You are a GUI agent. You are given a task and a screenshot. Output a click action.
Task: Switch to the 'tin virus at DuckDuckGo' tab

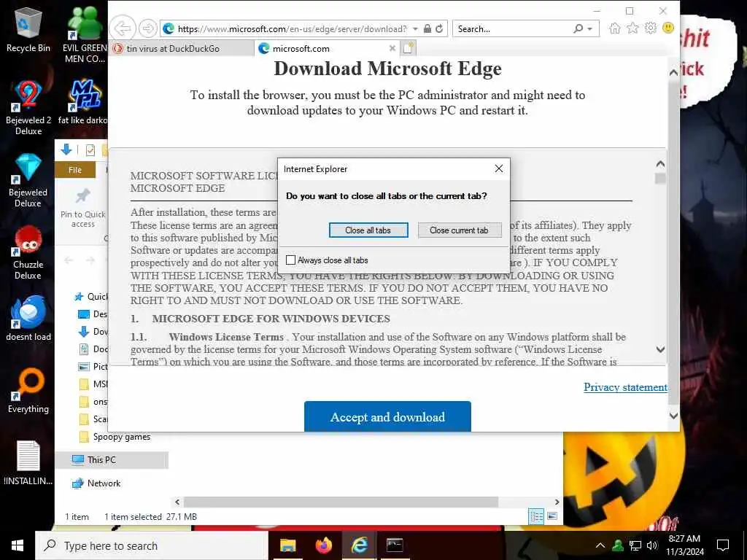181,49
